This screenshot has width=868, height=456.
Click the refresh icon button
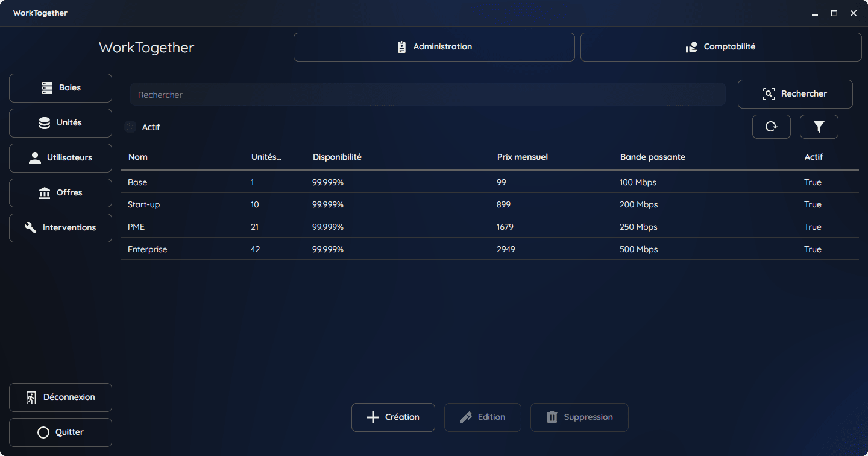pos(771,127)
